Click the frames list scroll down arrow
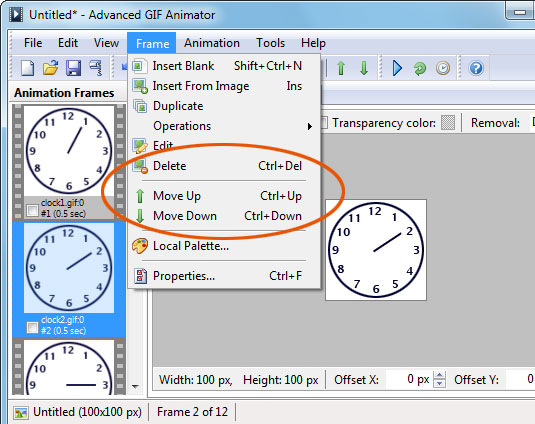This screenshot has height=424, width=535. pos(135,386)
